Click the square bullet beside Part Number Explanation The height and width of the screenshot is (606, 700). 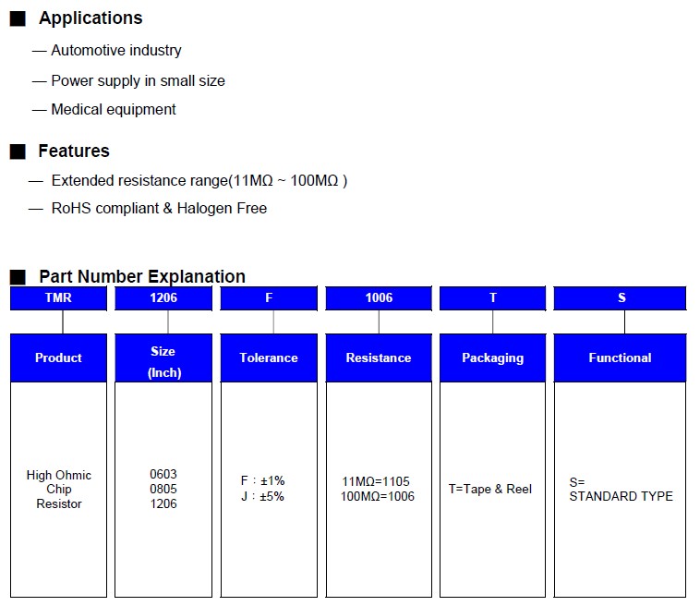[18, 277]
